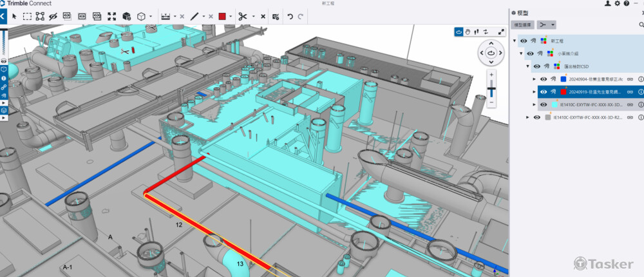Screen dimensions: 644x277
Task: Switch to the pan hand navigation mode
Action: pyautogui.click(x=468, y=31)
